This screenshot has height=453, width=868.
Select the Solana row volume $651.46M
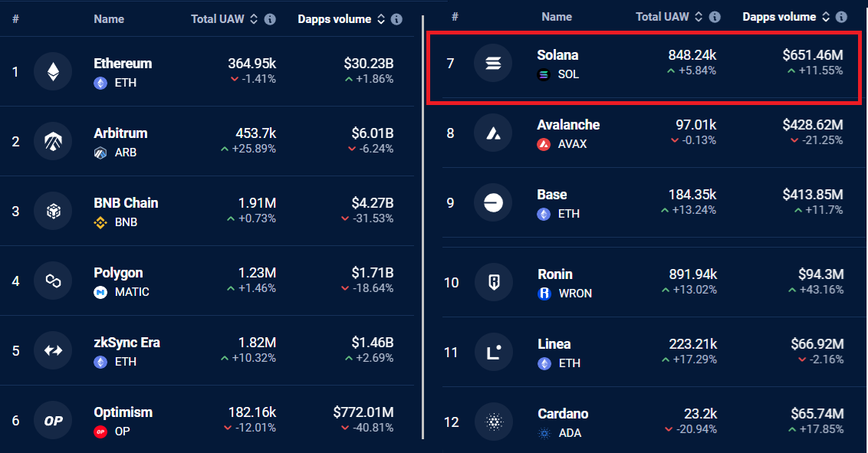(813, 54)
